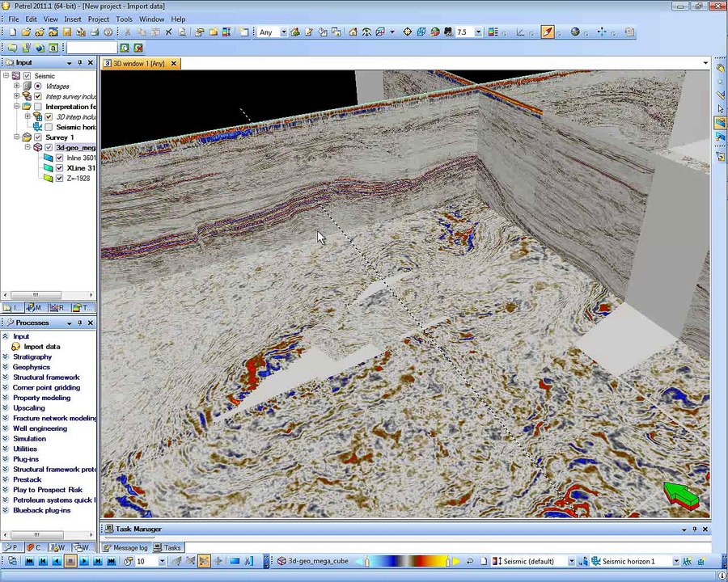Collapse the Survey 1 tree node
Image resolution: width=728 pixels, height=582 pixels.
pos(17,137)
